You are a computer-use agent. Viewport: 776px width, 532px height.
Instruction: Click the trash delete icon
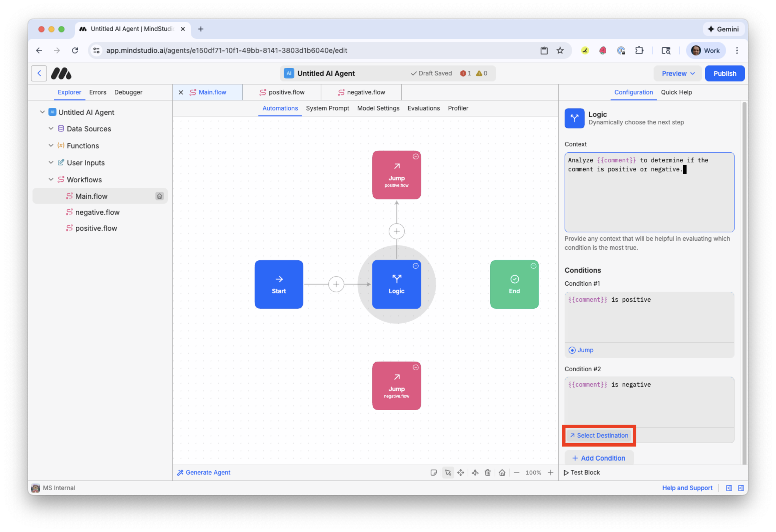pos(487,472)
